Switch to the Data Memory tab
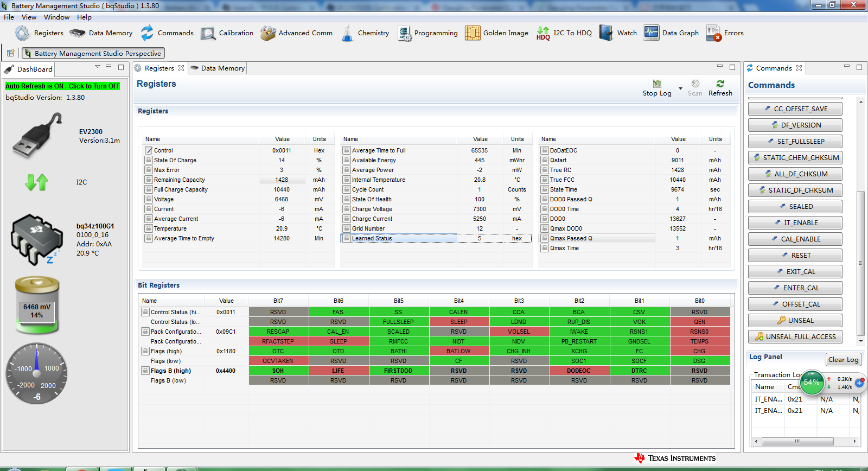Image resolution: width=868 pixels, height=471 pixels. click(218, 68)
